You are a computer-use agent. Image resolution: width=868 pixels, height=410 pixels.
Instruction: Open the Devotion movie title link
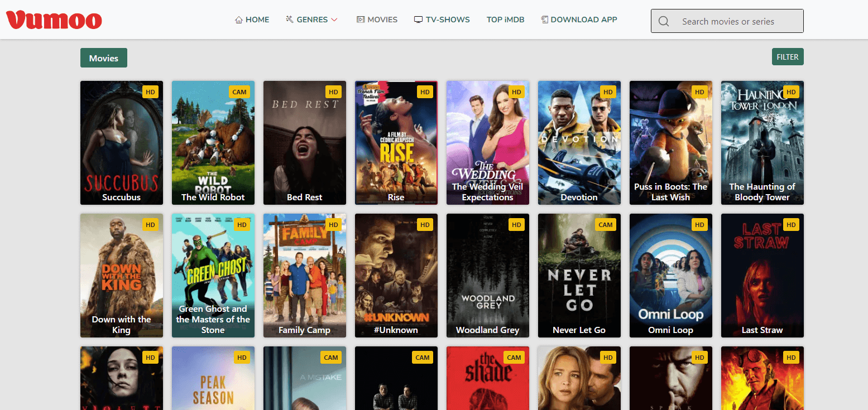pyautogui.click(x=579, y=197)
